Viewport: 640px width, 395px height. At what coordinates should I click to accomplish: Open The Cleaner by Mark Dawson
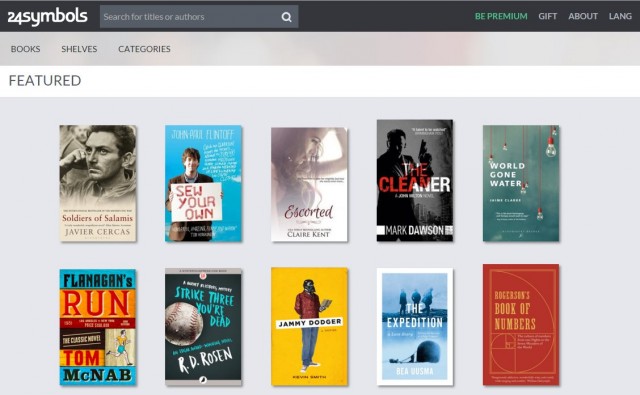tap(415, 180)
